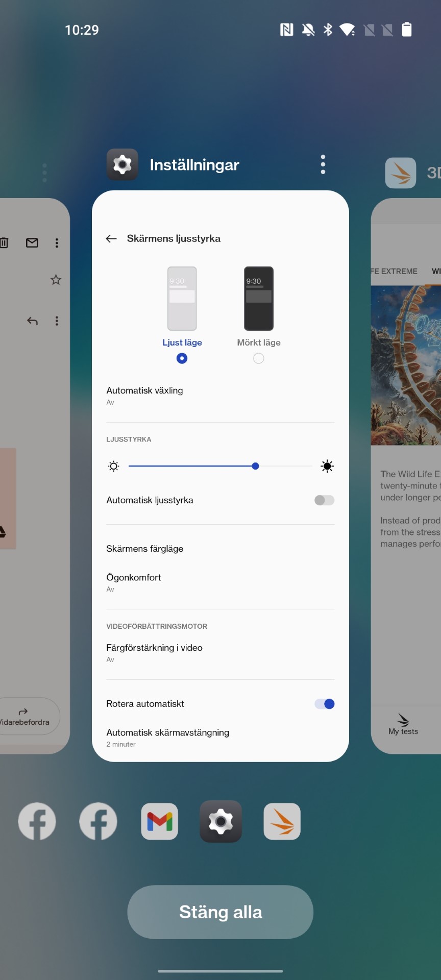441x980 pixels.
Task: Tap back arrow next to Skärmens ljusstyrka
Action: [111, 238]
